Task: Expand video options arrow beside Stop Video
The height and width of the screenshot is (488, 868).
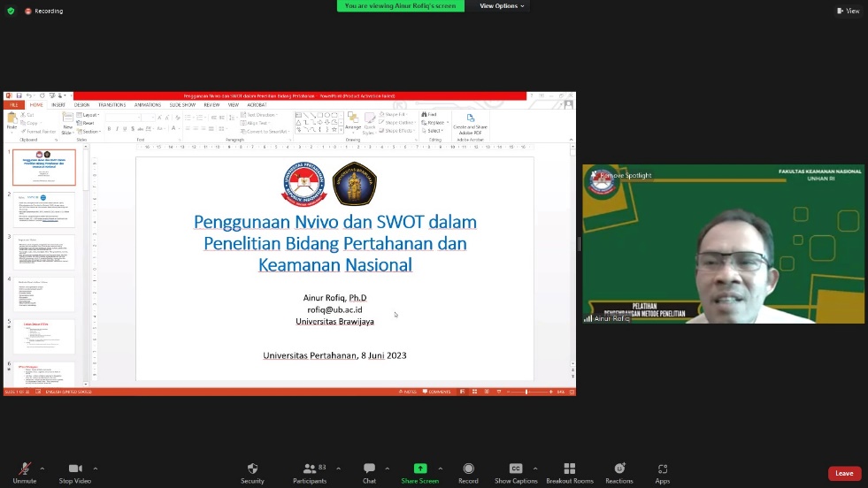Action: 96,469
